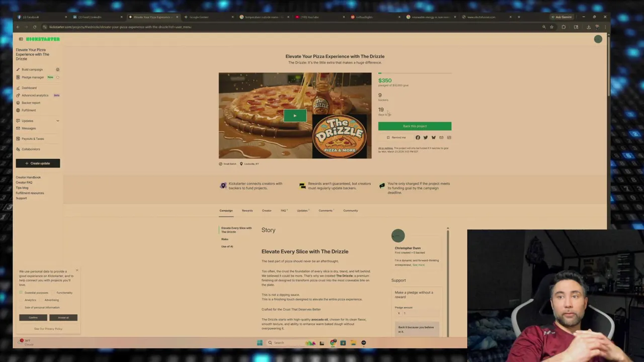This screenshot has width=644, height=362.
Task: Open the Kickstarter logo home link
Action: [x=43, y=39]
